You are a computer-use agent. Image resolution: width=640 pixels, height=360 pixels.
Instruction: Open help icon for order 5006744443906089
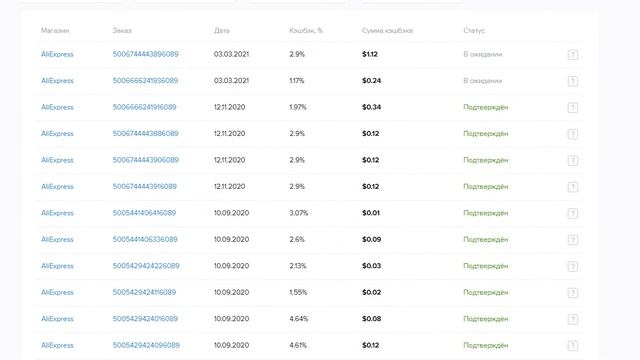573,160
